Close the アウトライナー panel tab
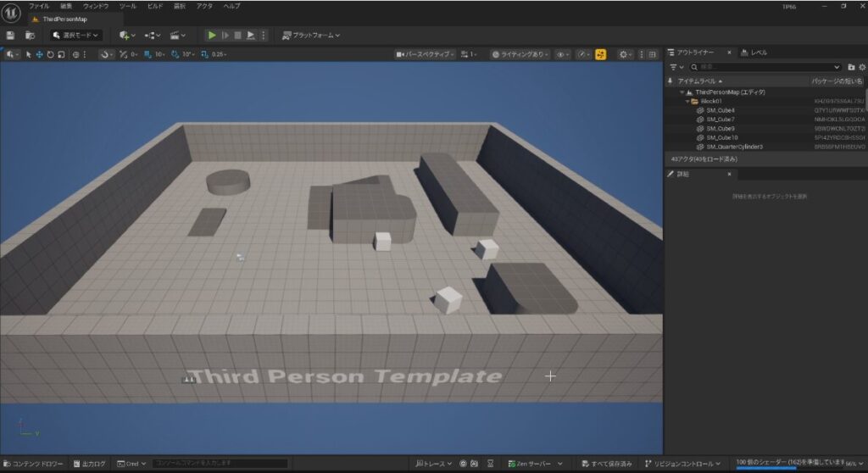 729,52
